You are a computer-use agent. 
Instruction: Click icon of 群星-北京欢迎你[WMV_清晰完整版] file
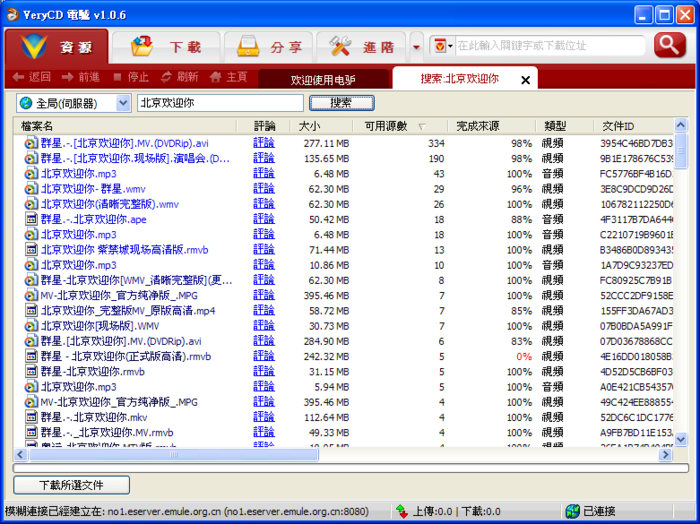tap(31, 280)
